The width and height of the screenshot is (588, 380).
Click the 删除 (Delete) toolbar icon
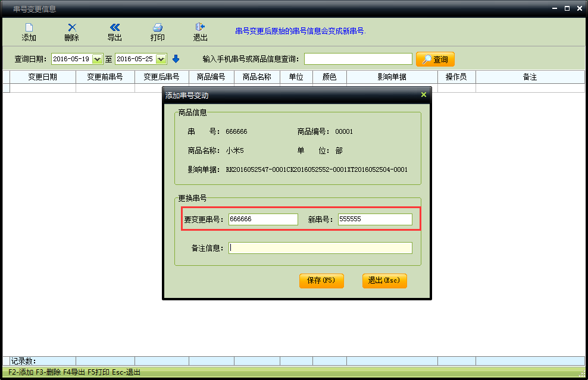coord(71,32)
